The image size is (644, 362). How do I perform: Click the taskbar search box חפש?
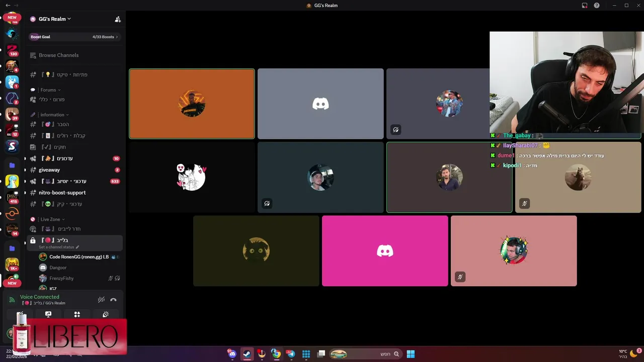(365, 354)
